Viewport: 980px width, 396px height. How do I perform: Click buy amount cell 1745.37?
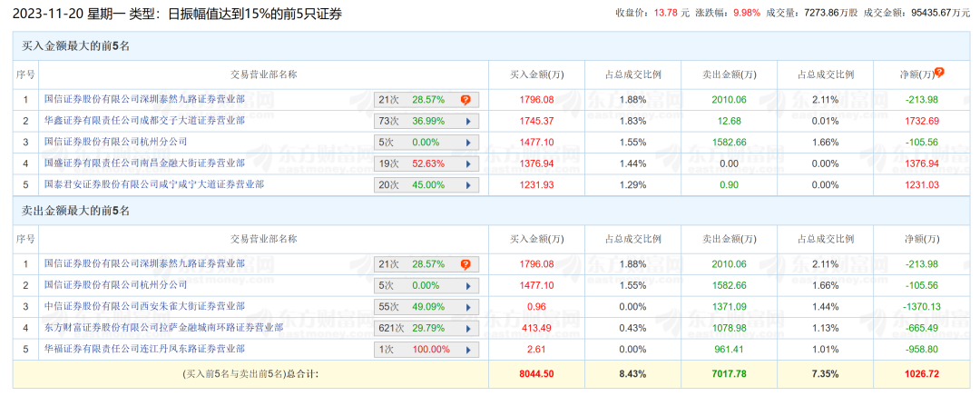pyautogui.click(x=537, y=121)
